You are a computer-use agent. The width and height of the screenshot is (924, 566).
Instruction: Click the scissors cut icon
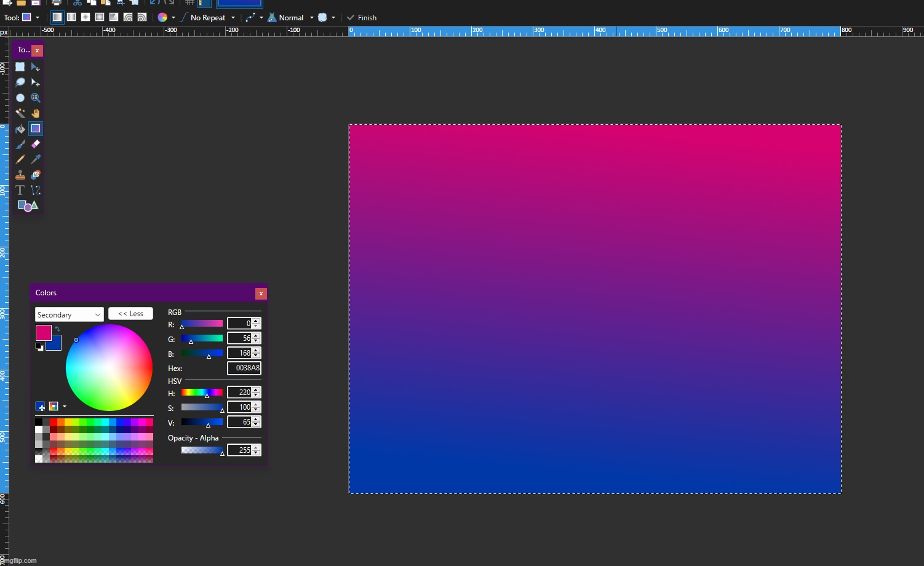pos(78,3)
